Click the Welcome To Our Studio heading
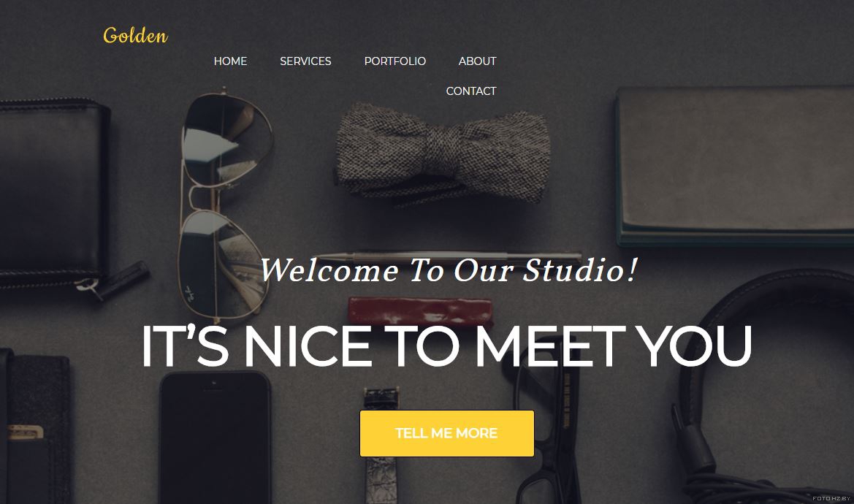Viewport: 854px width, 504px height. click(449, 270)
